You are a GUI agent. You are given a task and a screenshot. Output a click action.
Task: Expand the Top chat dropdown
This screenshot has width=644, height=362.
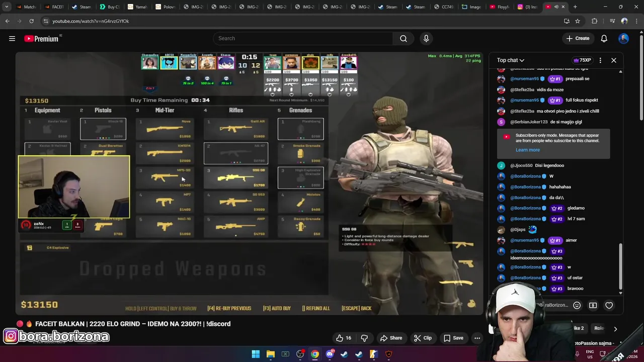click(x=511, y=60)
